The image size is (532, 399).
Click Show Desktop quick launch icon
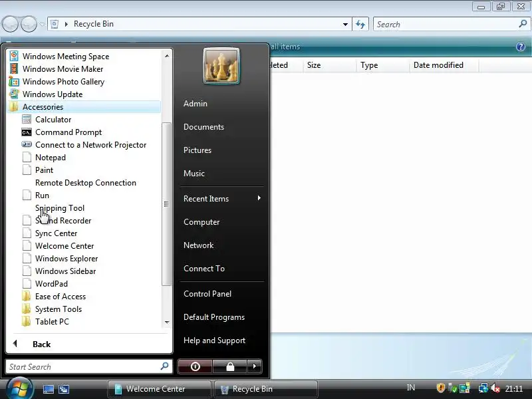pyautogui.click(x=48, y=389)
